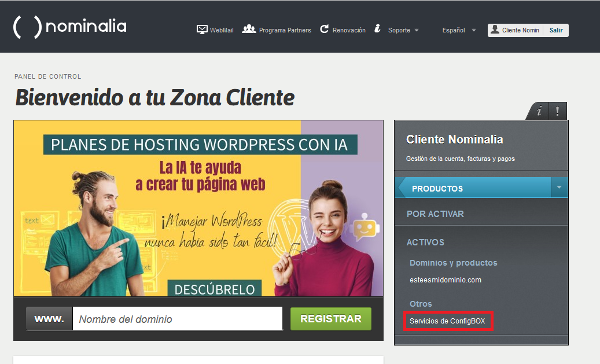Click the Programa Partners people icon

(x=248, y=30)
